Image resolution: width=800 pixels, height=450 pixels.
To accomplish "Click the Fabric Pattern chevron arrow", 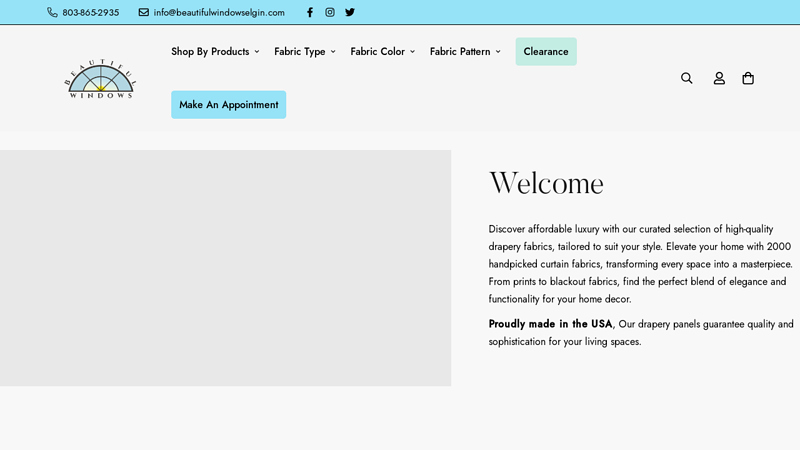I will [x=498, y=52].
